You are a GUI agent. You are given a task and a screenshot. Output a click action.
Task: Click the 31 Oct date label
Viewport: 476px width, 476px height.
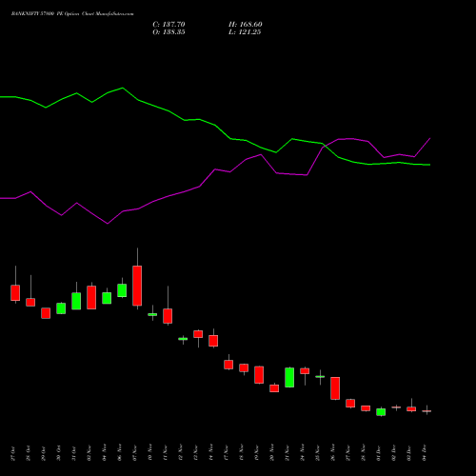click(74, 453)
